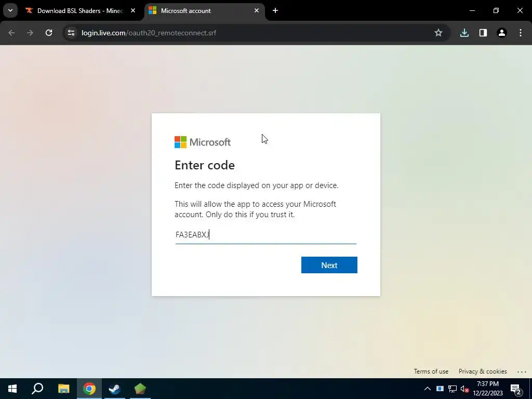Close the Download BSL Shaders tab
This screenshot has height=399, width=532.
point(133,11)
